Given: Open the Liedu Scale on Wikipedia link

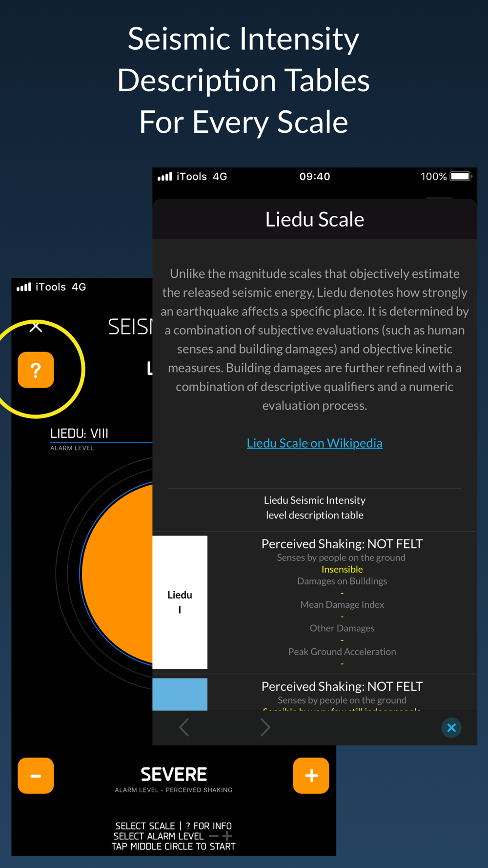Looking at the screenshot, I should pyautogui.click(x=315, y=443).
